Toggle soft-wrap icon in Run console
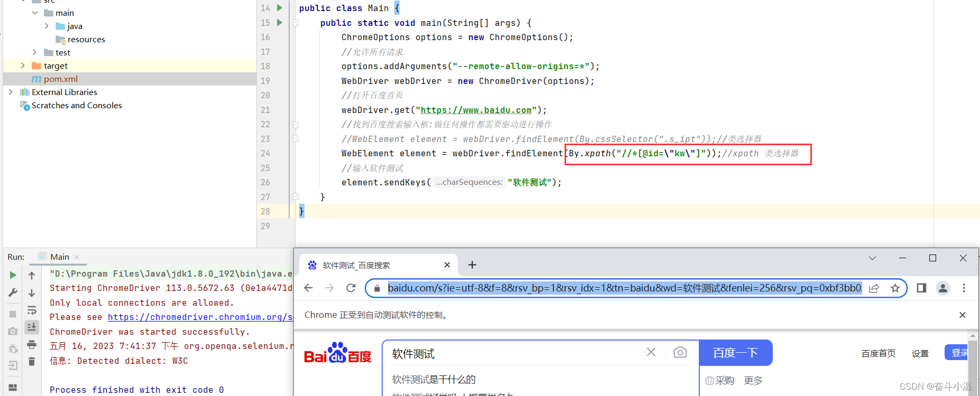The height and width of the screenshot is (396, 980). point(32,310)
